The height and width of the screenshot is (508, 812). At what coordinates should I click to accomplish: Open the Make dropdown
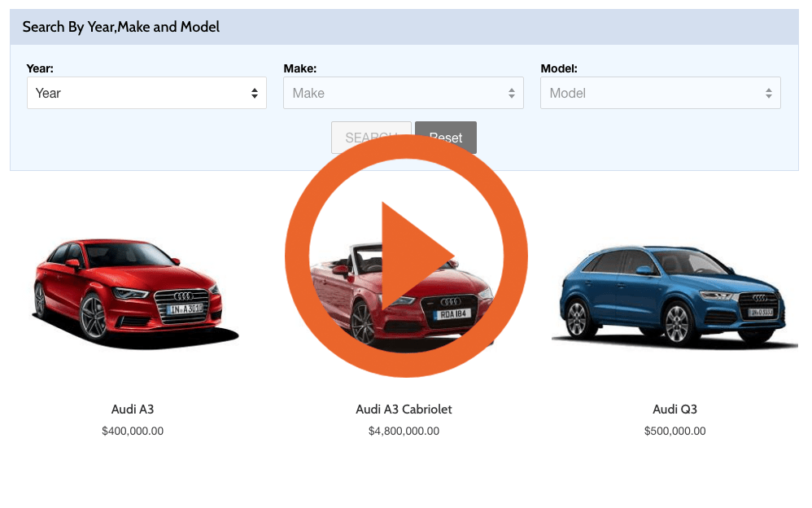pyautogui.click(x=404, y=93)
